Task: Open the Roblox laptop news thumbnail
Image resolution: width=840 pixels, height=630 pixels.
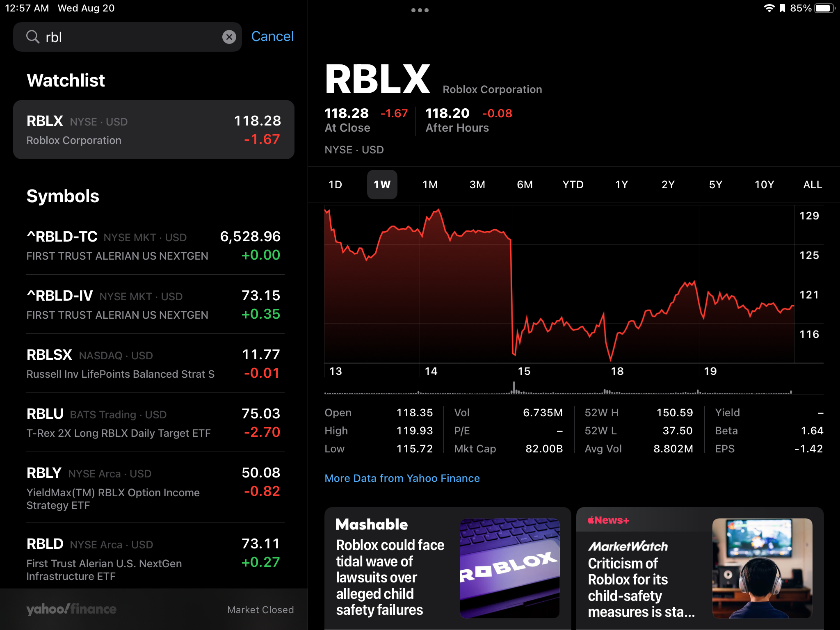Action: point(510,568)
